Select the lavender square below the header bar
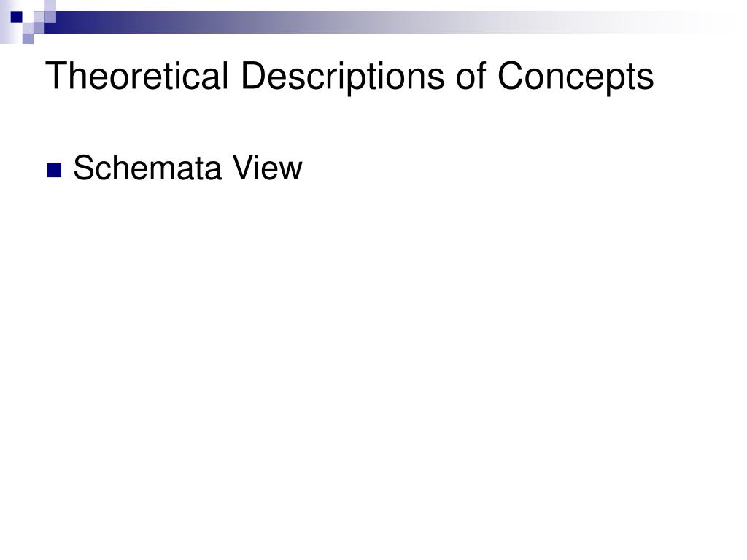Viewport: 747px width, 560px height. click(x=28, y=39)
